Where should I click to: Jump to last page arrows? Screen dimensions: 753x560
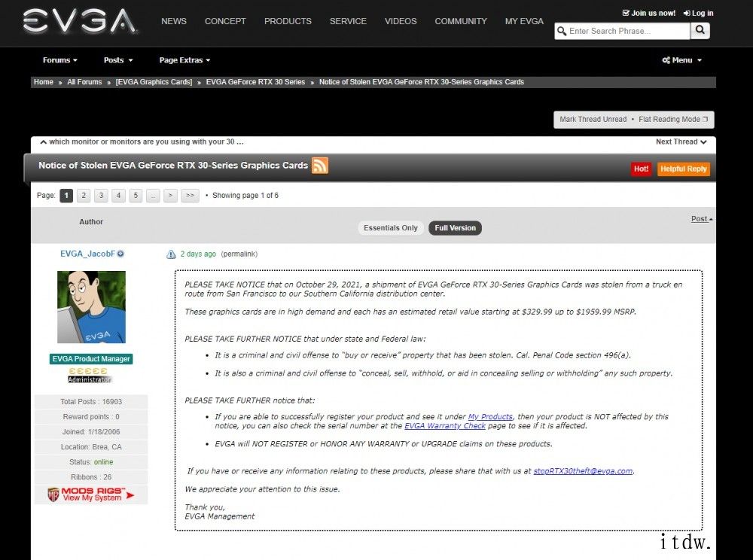[191, 196]
